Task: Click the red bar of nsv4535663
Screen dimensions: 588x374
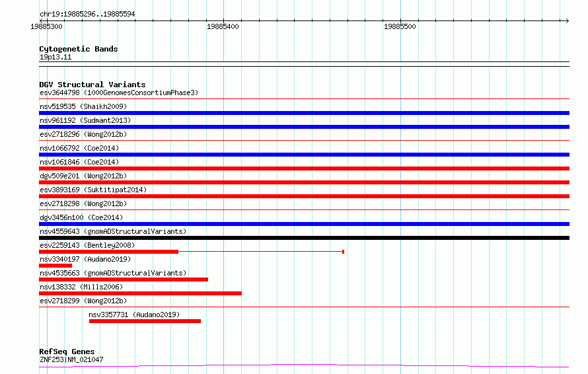Action: (124, 280)
